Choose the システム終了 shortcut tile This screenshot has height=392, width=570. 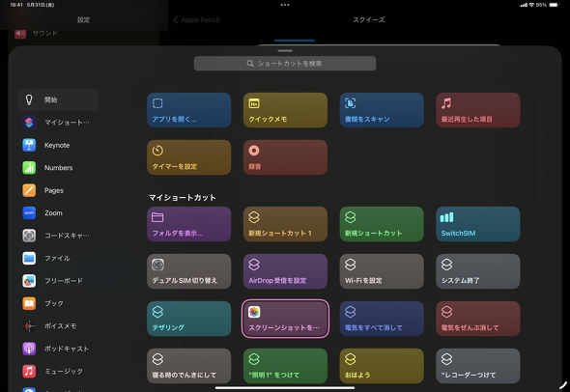point(477,271)
